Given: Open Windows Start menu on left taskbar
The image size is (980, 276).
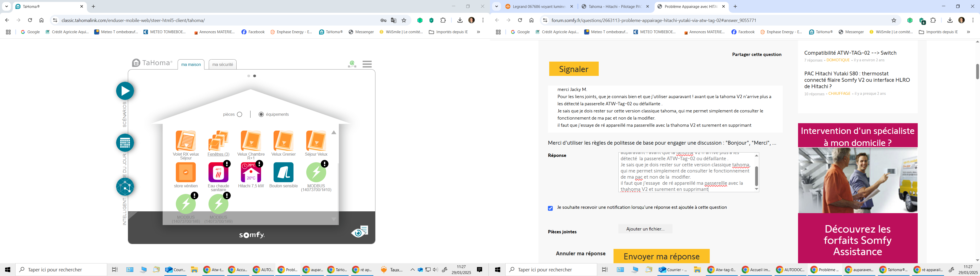Looking at the screenshot, I should tap(8, 270).
